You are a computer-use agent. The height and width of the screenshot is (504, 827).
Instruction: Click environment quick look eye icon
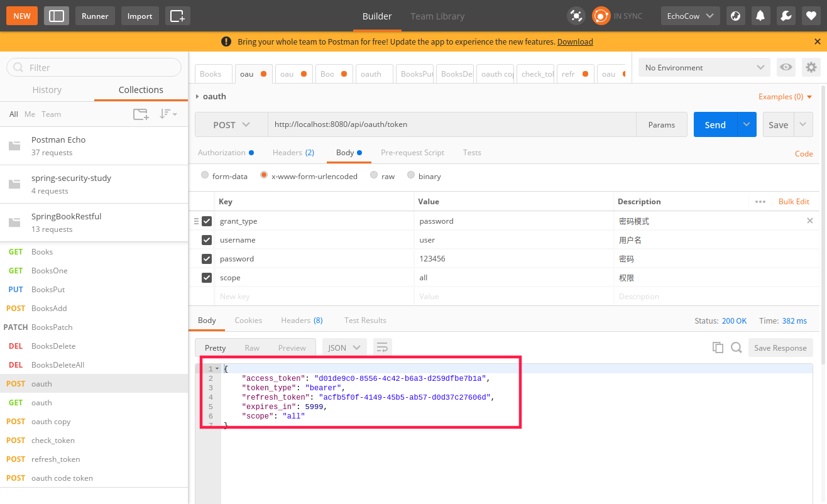pyautogui.click(x=786, y=67)
